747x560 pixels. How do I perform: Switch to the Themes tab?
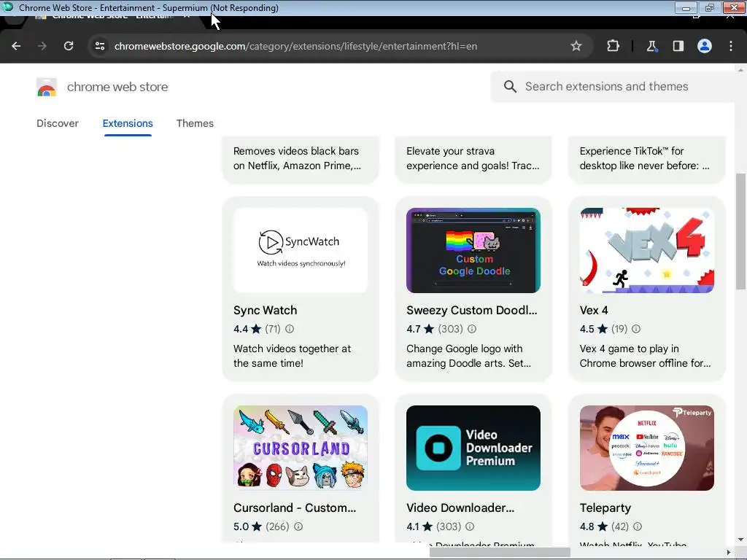tap(195, 123)
